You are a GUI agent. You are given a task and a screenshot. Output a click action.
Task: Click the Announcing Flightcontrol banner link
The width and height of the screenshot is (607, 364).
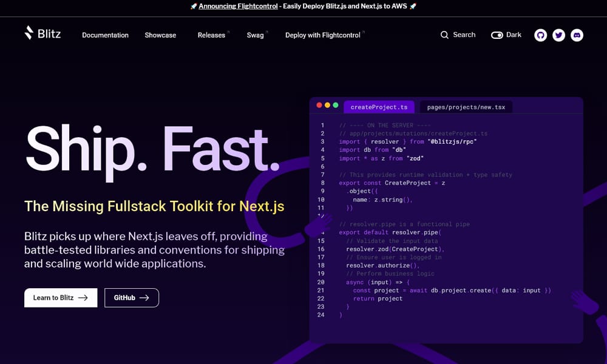(238, 6)
